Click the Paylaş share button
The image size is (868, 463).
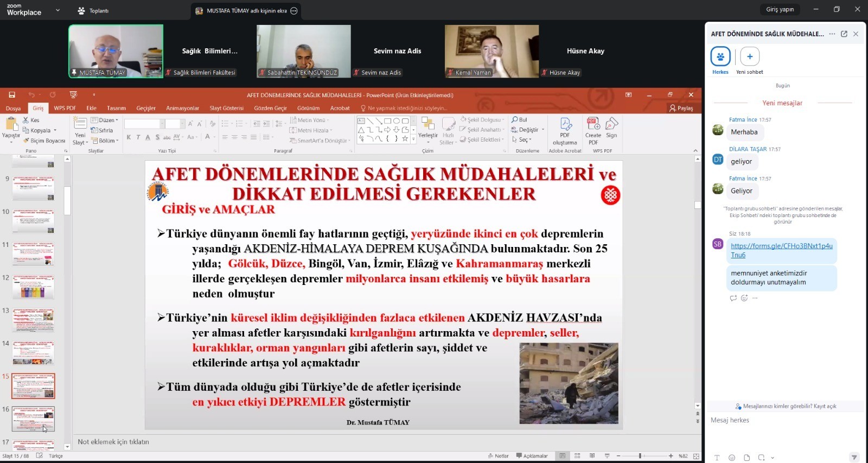point(681,108)
